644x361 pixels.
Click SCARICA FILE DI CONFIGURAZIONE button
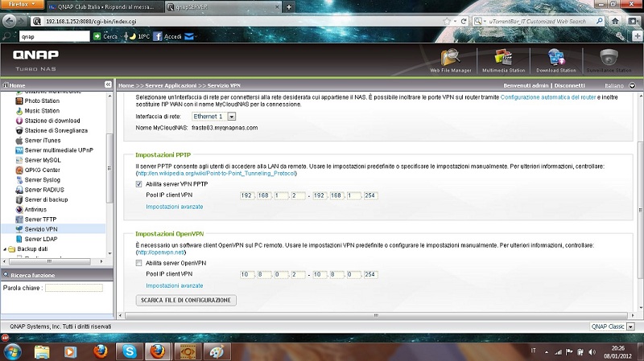coord(185,300)
